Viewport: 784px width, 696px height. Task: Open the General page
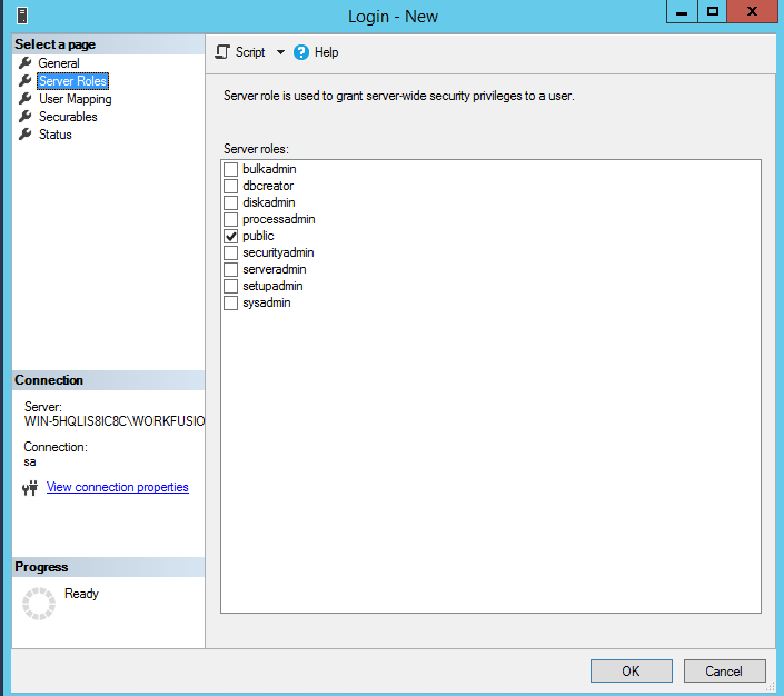[x=58, y=63]
